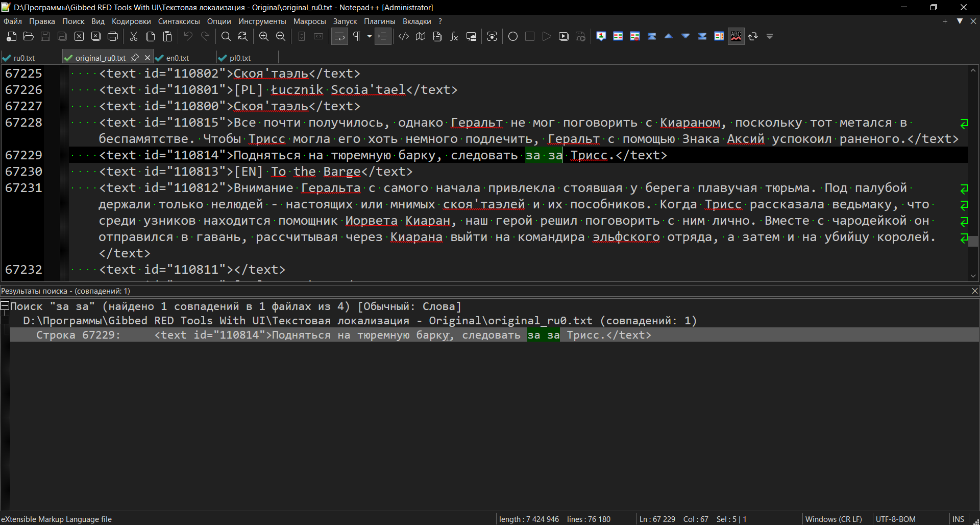Click the Close All documents icon

(96, 36)
